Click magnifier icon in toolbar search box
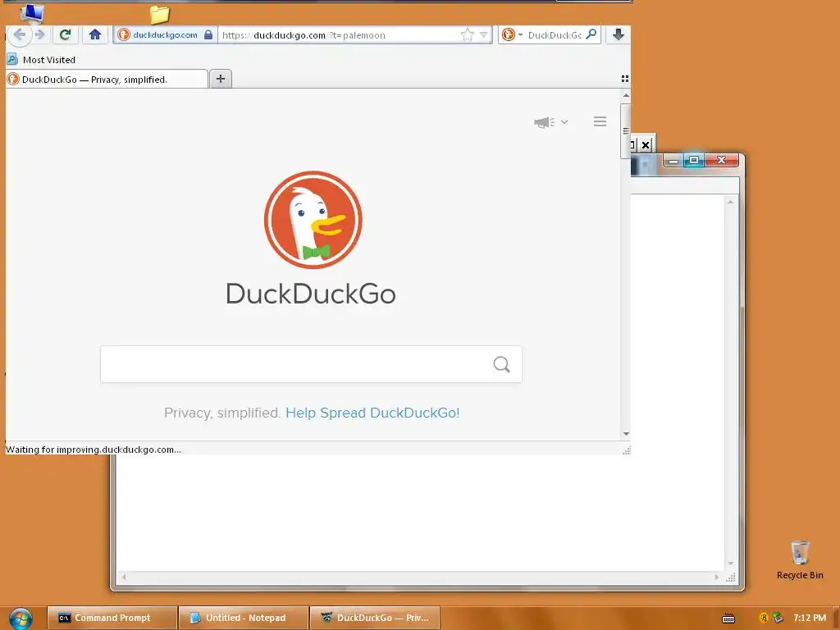The image size is (840, 630). tap(591, 34)
